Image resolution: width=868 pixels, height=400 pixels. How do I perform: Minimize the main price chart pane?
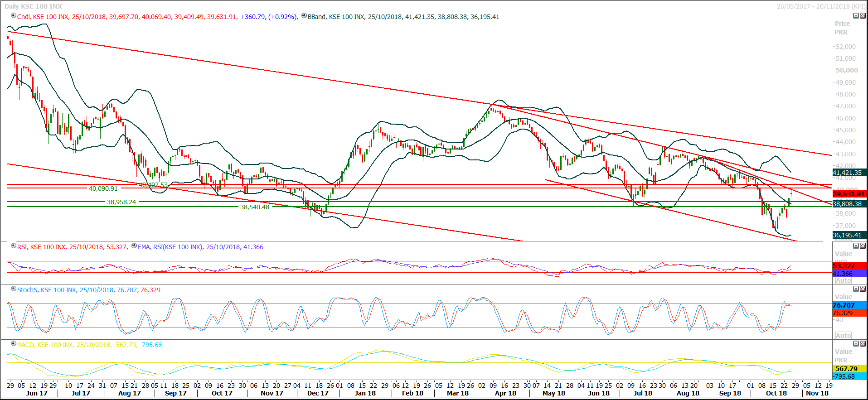point(856,16)
